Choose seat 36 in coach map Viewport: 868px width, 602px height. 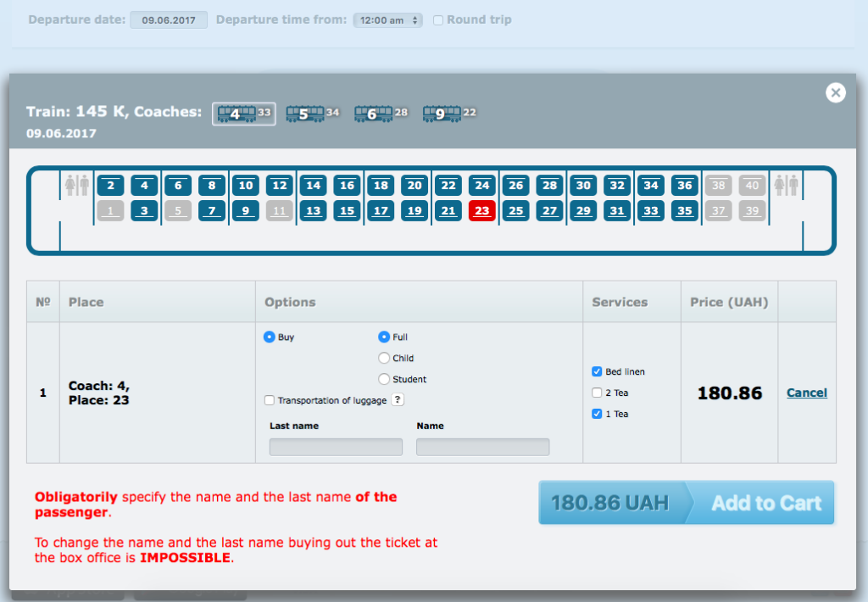[685, 186]
